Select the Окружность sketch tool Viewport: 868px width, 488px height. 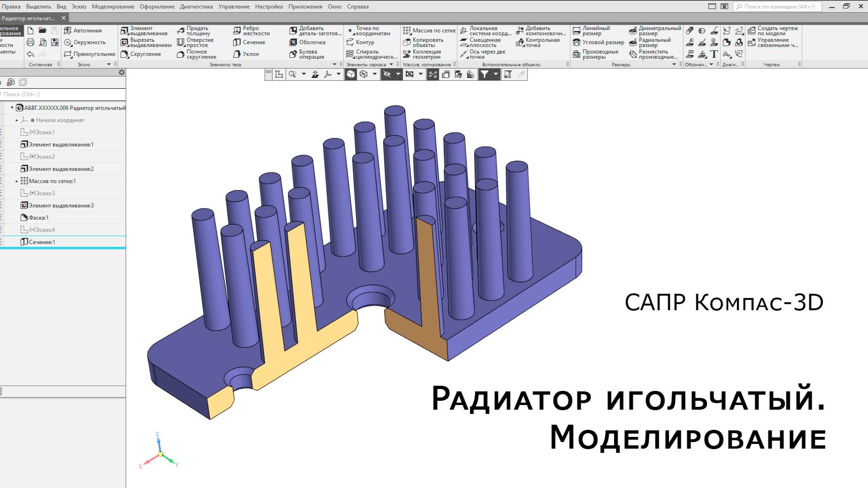[x=87, y=42]
